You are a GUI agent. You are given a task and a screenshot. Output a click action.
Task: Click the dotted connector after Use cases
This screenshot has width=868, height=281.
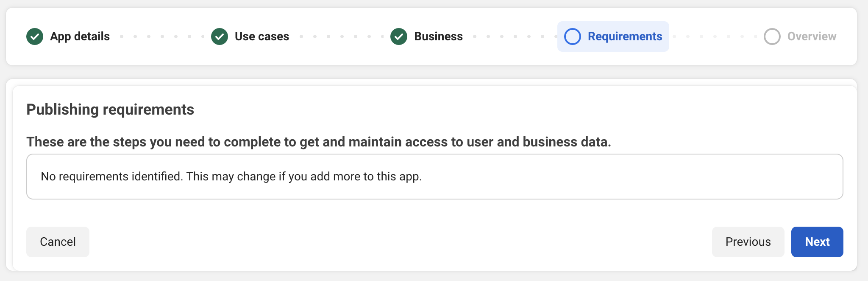[342, 37]
